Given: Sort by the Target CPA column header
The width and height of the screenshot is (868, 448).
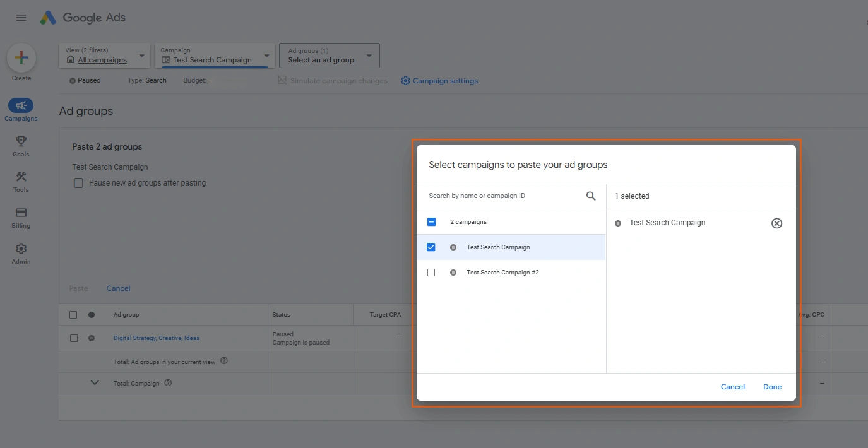Looking at the screenshot, I should (385, 315).
